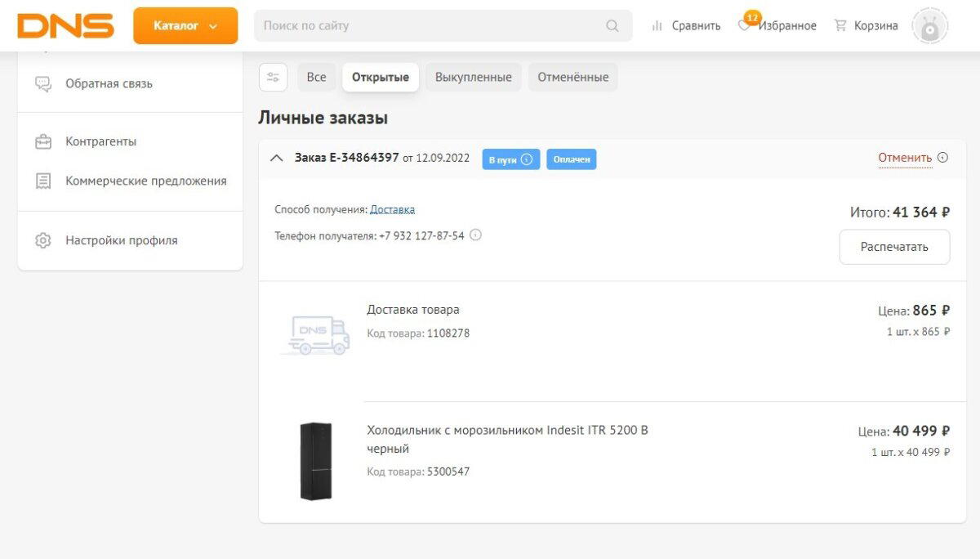Image resolution: width=980 pixels, height=559 pixels.
Task: Open the order filter settings icon
Action: [x=273, y=77]
